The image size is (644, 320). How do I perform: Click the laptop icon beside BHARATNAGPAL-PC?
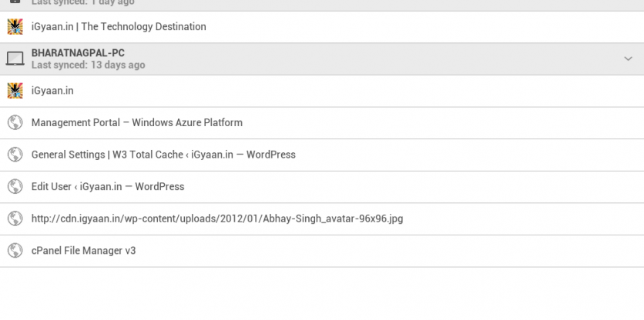(15, 59)
